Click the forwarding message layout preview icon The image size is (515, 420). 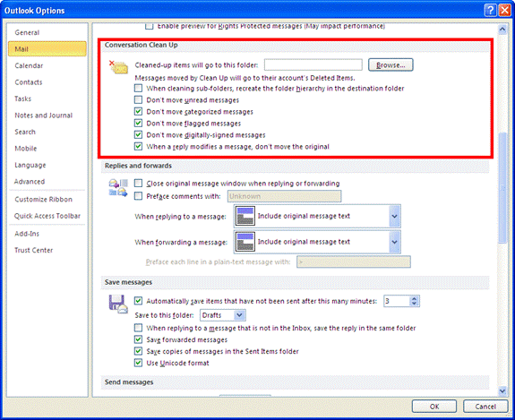click(x=245, y=242)
